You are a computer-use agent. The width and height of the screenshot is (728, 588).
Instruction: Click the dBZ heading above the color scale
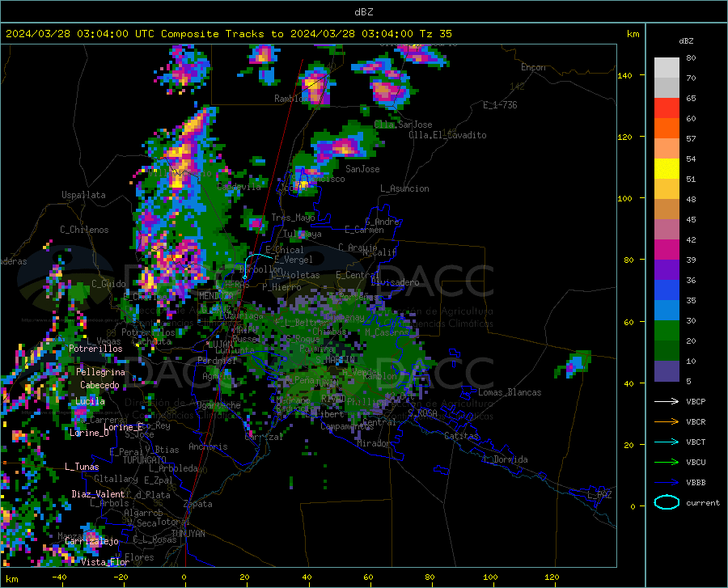(x=686, y=40)
